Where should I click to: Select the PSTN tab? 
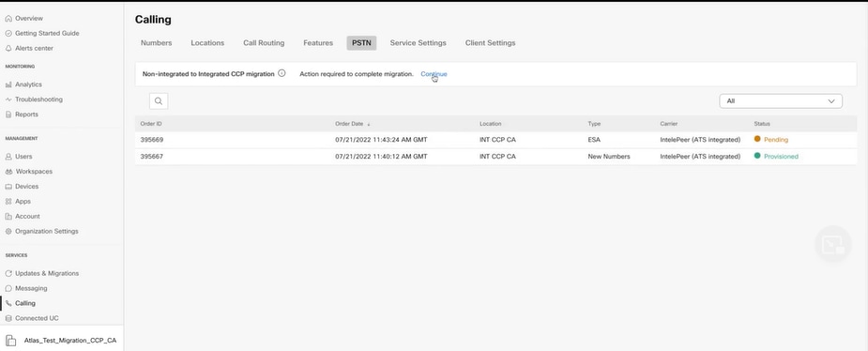361,42
